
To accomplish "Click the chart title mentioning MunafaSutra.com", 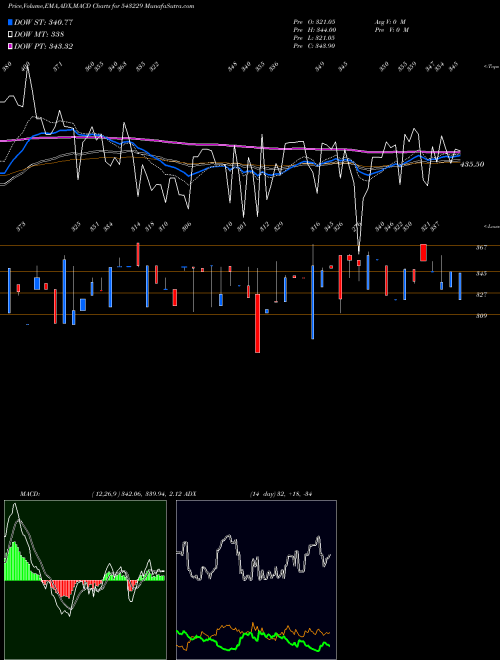I will (x=101, y=6).
